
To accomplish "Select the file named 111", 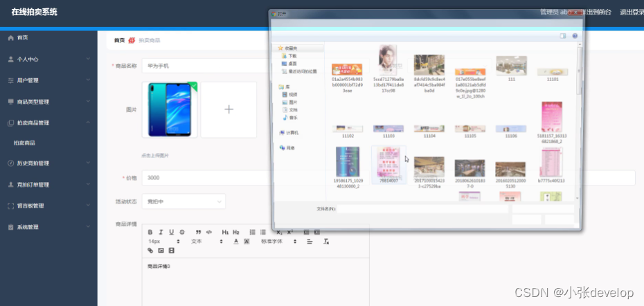I will coord(511,69).
